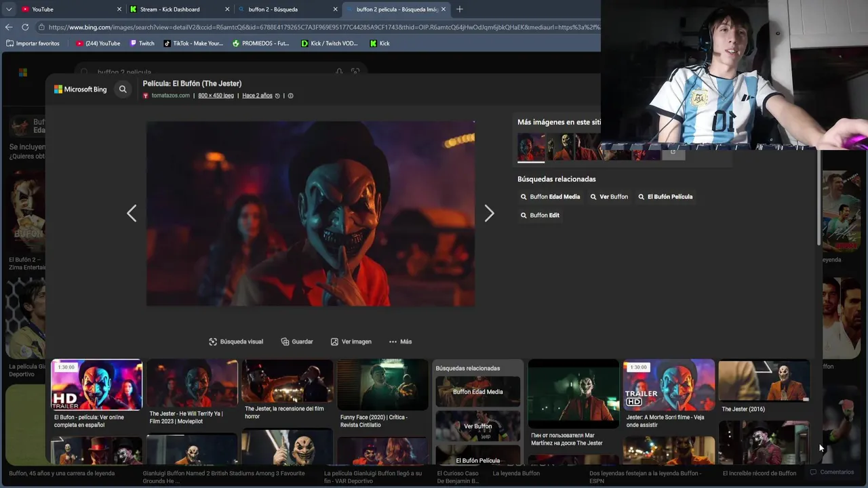Open Funny Face (2020) Crítica result
The height and width of the screenshot is (488, 868).
tap(382, 385)
